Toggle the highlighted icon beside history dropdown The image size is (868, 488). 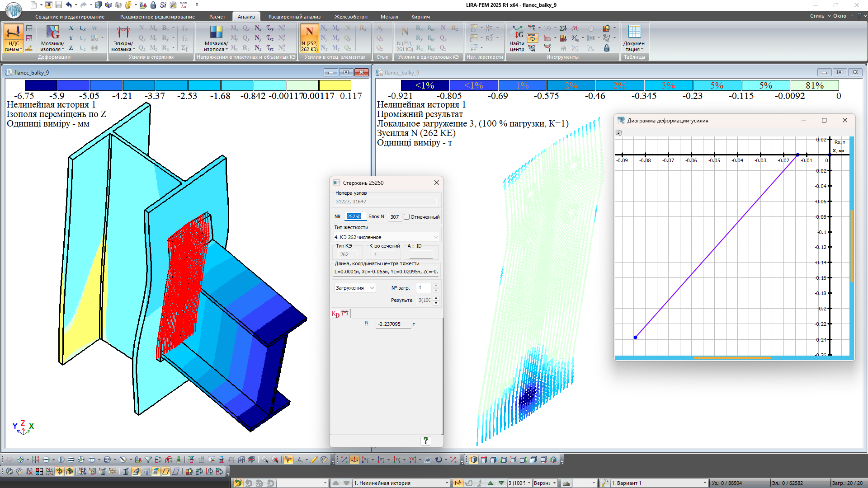click(x=458, y=483)
